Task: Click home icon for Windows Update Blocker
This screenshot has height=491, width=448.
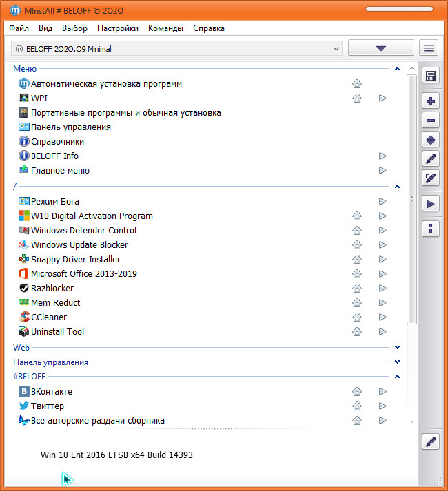Action: click(x=357, y=245)
